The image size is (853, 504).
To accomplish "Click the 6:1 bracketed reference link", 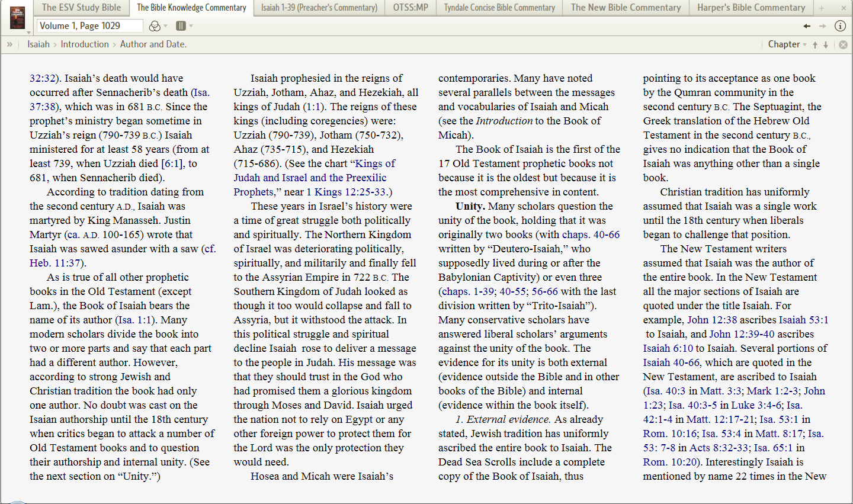I will point(172,163).
